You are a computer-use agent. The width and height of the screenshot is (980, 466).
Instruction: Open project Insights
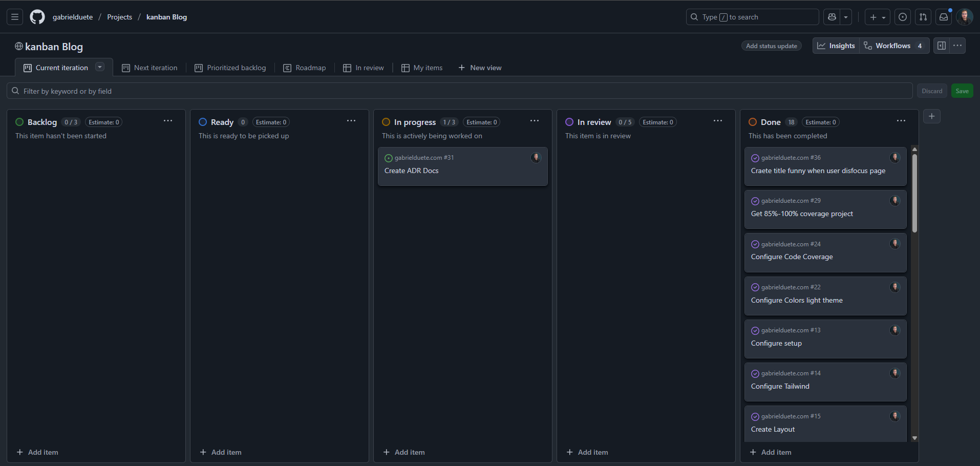(836, 46)
